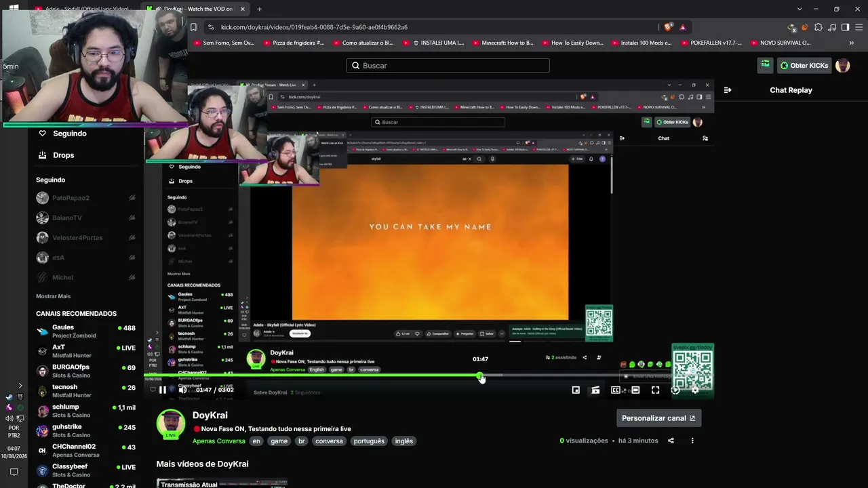Switch to the DoyKrai Watch the VOD tab
The height and width of the screenshot is (488, 868).
point(197,9)
